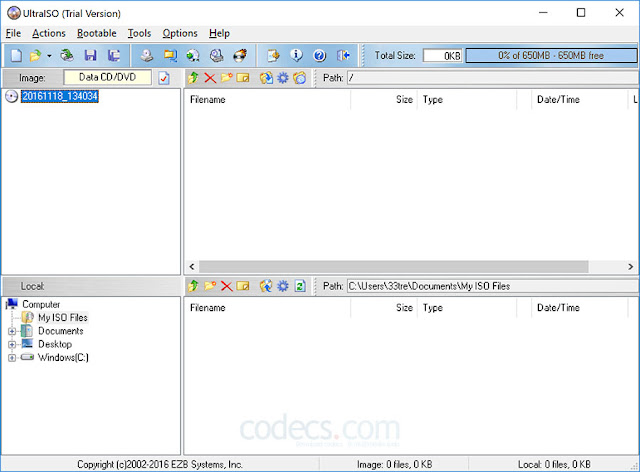Go up a folder in local pane

pos(193,286)
